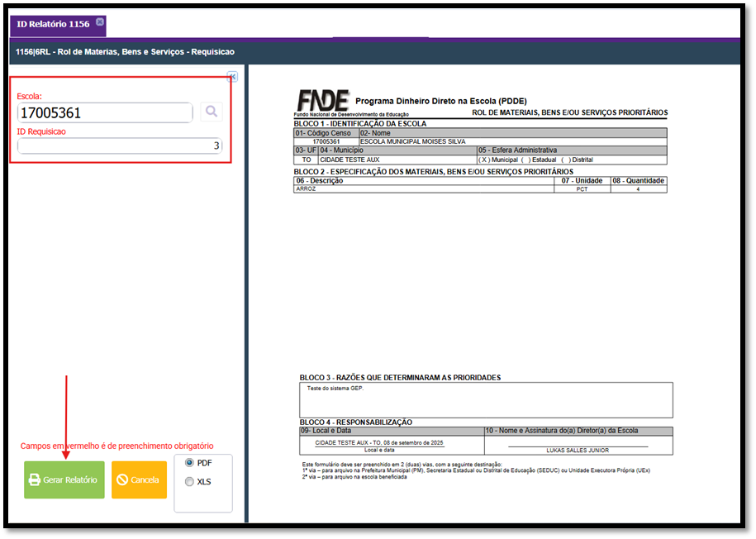Click the FNDE logo in report preview
This screenshot has width=756, height=539.
322,101
